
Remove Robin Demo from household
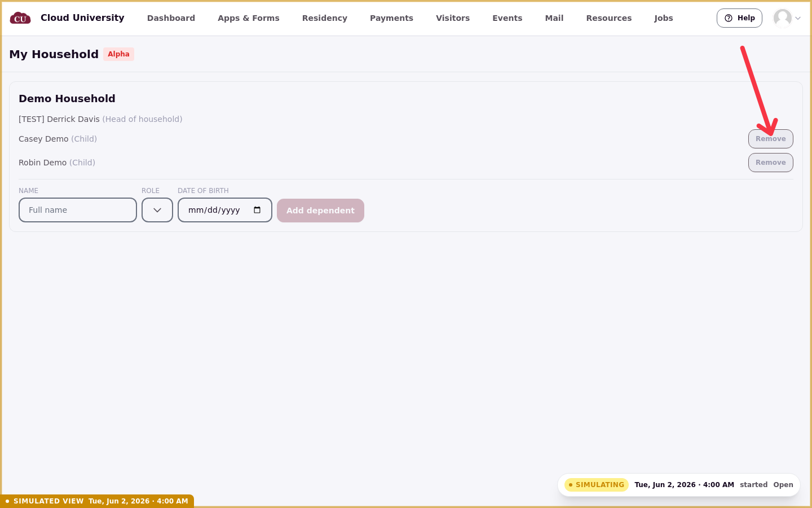click(x=770, y=163)
